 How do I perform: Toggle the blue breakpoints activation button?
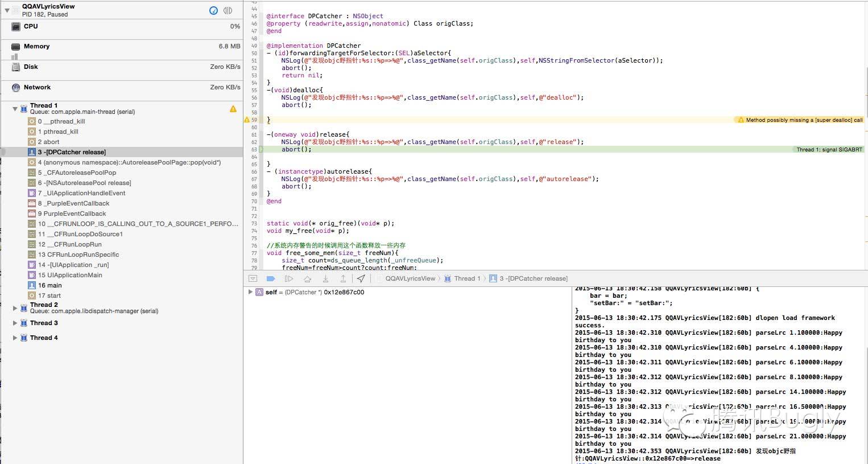[x=271, y=278]
